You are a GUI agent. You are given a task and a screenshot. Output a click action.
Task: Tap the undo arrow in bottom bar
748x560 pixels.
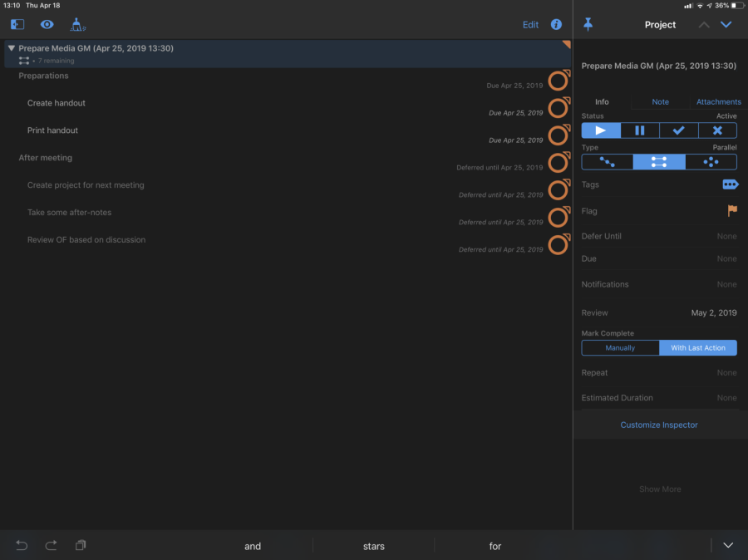click(x=22, y=545)
